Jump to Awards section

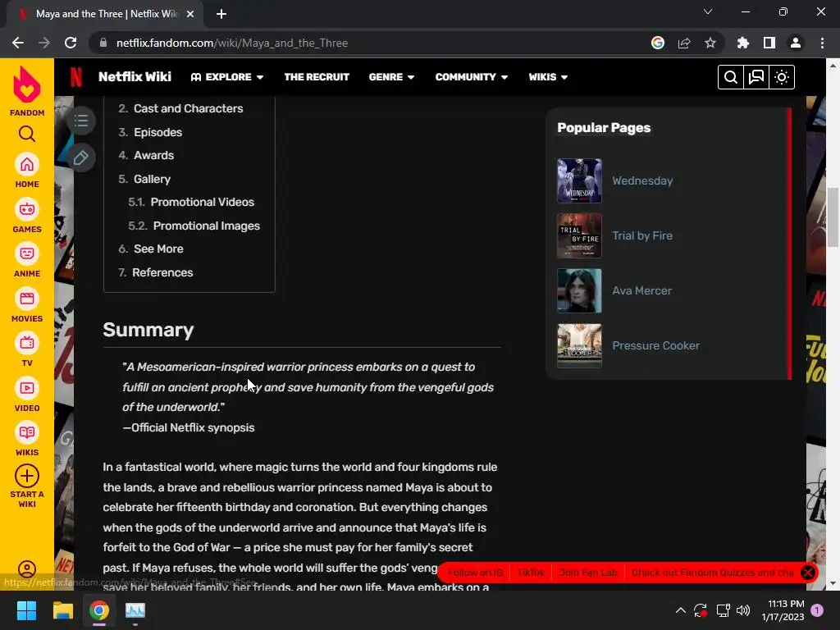click(x=153, y=155)
